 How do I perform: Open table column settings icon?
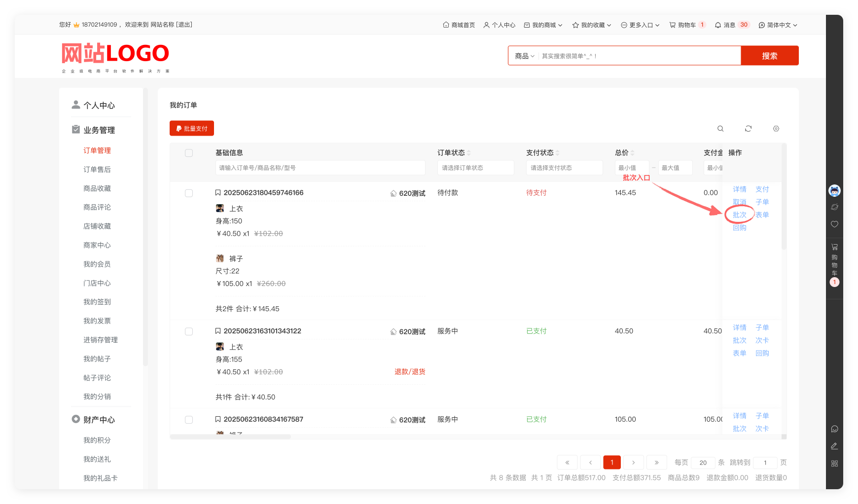pos(776,129)
